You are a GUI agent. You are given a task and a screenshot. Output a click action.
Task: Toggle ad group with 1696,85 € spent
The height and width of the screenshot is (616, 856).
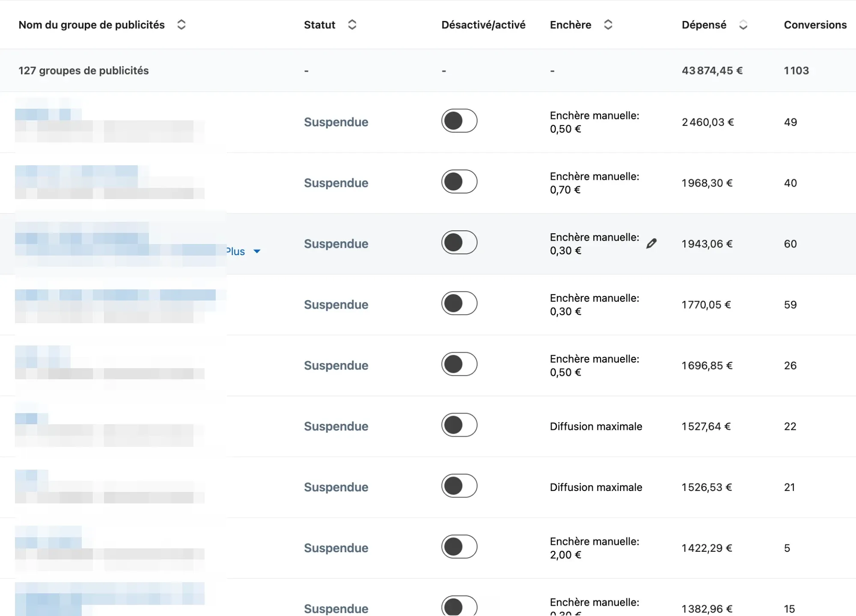[x=459, y=364]
